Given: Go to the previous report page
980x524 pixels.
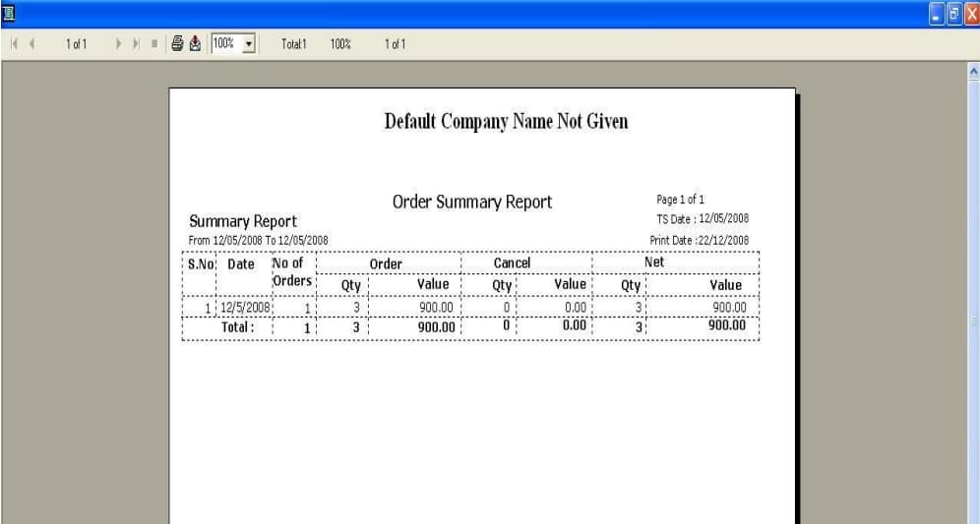Looking at the screenshot, I should coord(32,44).
